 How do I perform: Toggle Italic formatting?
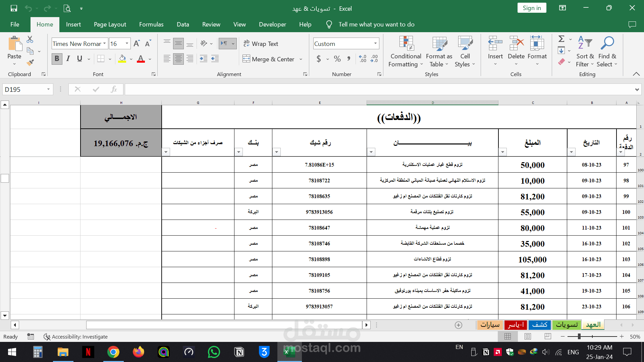click(68, 59)
